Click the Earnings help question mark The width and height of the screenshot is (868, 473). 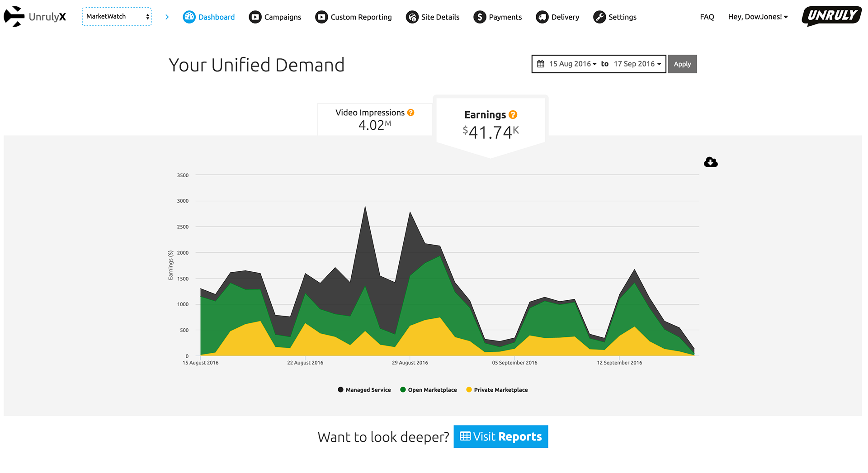click(513, 115)
